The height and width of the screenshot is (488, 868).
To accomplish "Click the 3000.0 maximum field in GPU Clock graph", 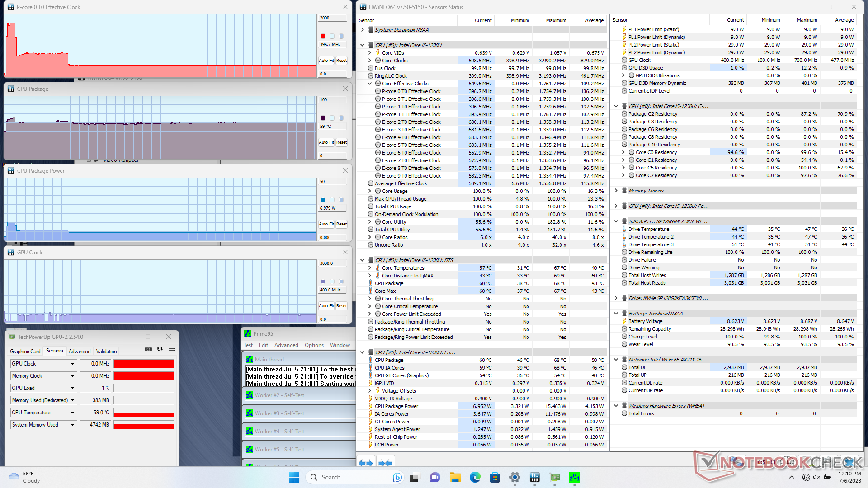I will [333, 263].
